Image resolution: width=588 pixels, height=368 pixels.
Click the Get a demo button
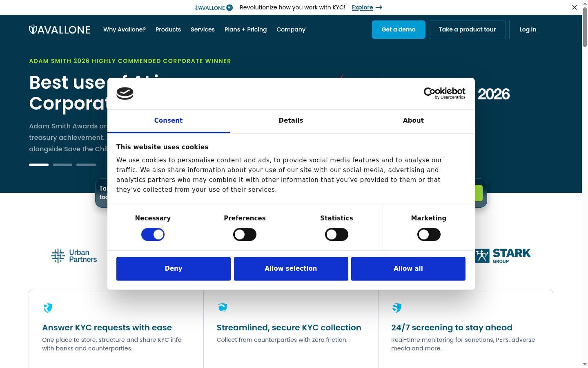pyautogui.click(x=399, y=29)
